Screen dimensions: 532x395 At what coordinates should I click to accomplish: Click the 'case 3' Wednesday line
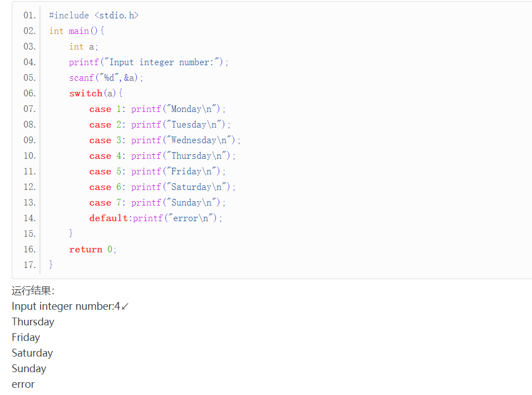point(165,140)
